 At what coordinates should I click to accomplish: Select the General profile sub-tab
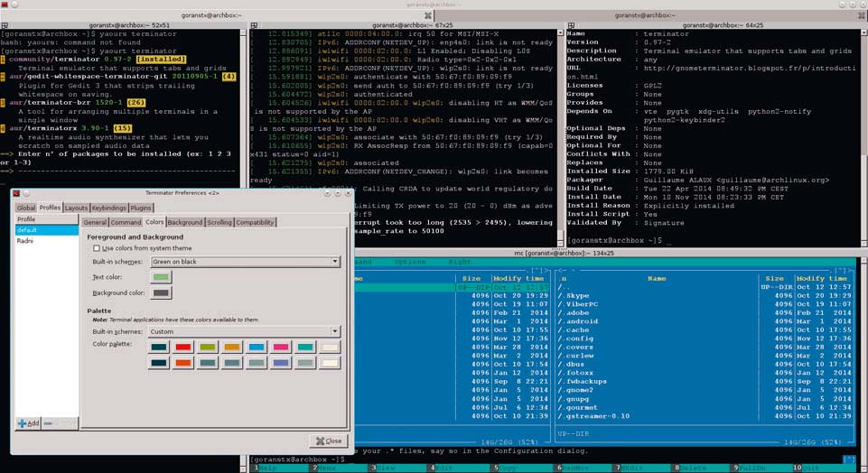(95, 222)
